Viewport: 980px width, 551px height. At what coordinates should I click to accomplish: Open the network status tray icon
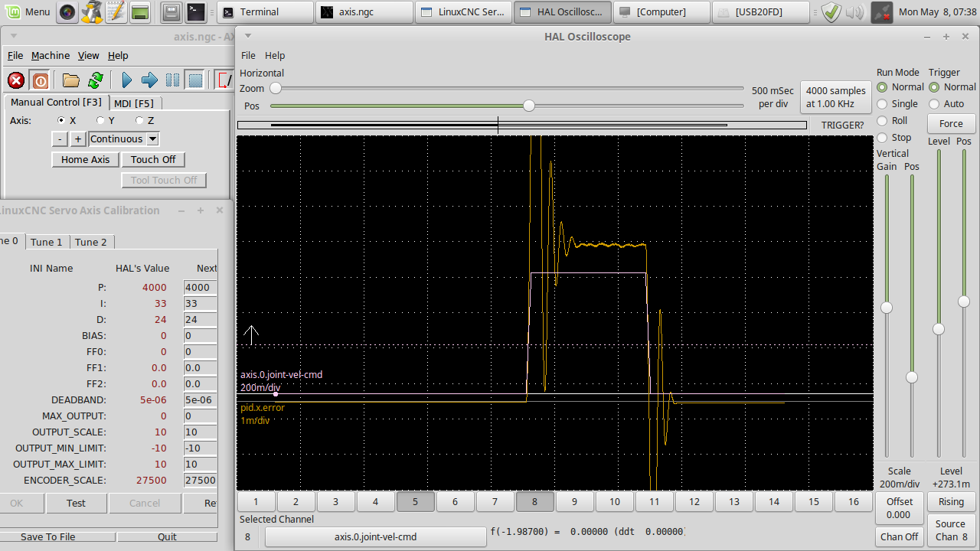881,12
